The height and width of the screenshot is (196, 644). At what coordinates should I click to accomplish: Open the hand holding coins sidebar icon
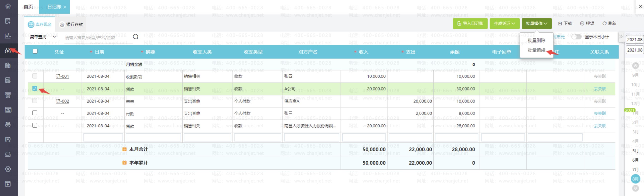[x=8, y=125]
